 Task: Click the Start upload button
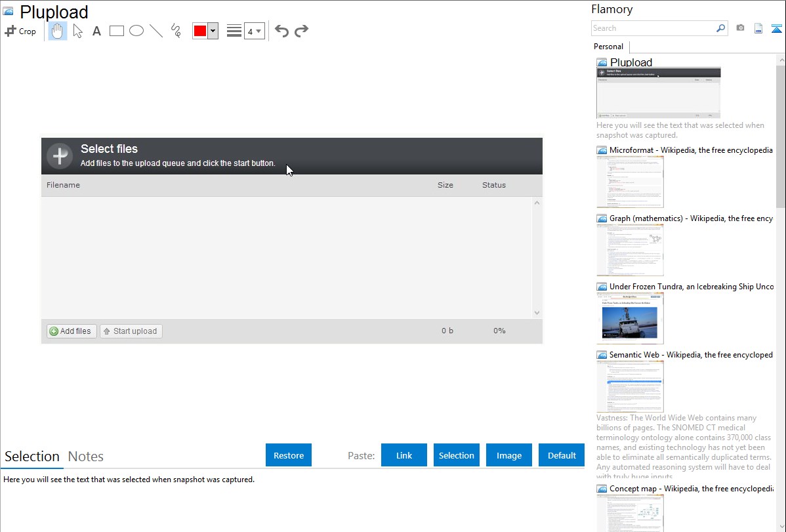point(131,331)
